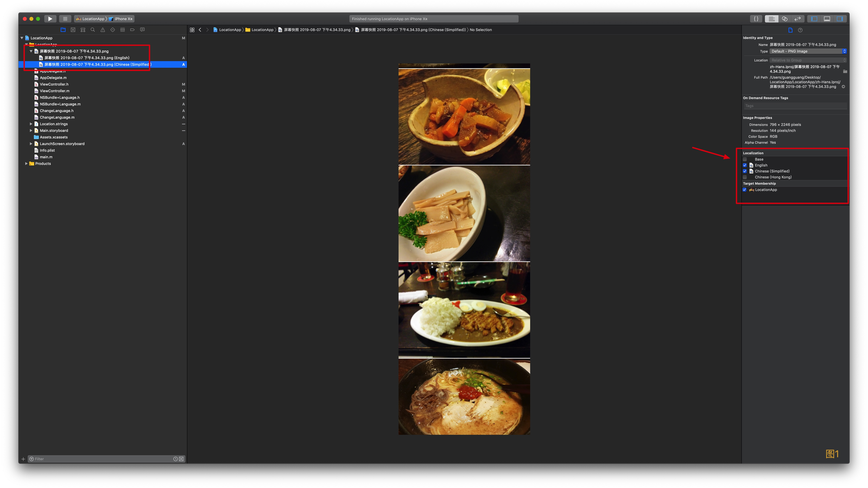Screen dimensions: 868x488
Task: Click the iPhone XR destination selector
Action: [121, 19]
